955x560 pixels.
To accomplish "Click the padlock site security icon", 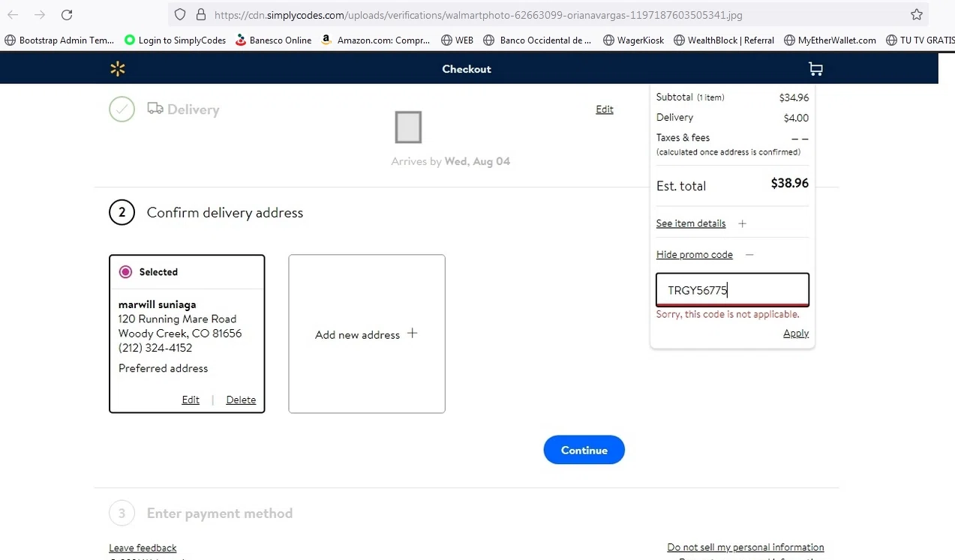I will [200, 14].
